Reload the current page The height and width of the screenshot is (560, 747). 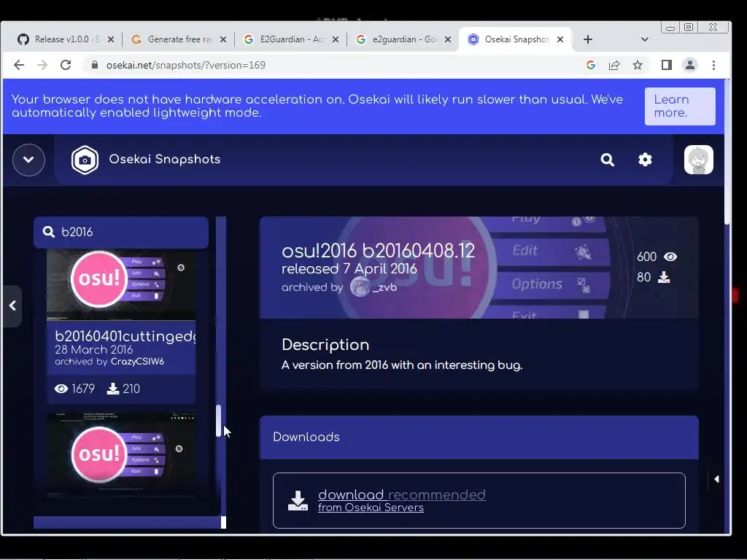[66, 65]
